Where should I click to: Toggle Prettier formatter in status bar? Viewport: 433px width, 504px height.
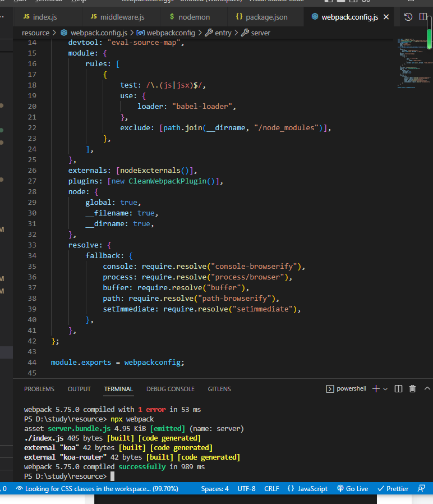coord(393,489)
